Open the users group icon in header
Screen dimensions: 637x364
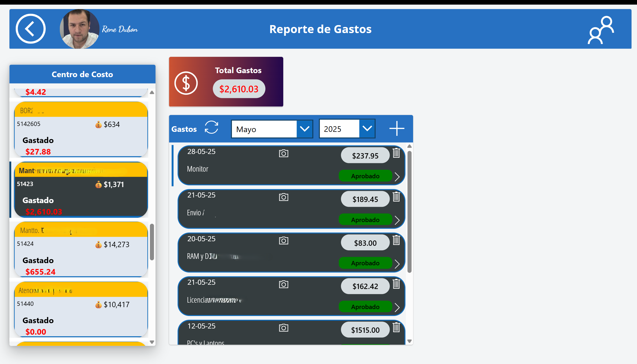click(601, 30)
